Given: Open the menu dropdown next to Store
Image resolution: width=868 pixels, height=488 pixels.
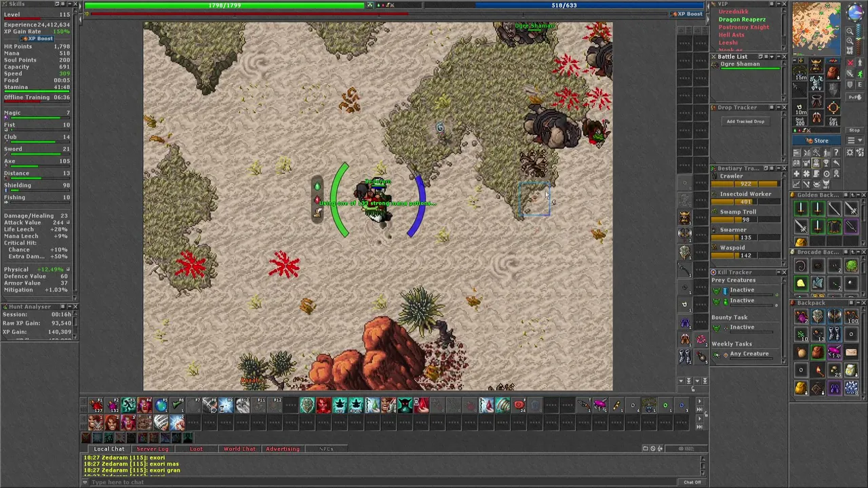Looking at the screenshot, I should [854, 140].
